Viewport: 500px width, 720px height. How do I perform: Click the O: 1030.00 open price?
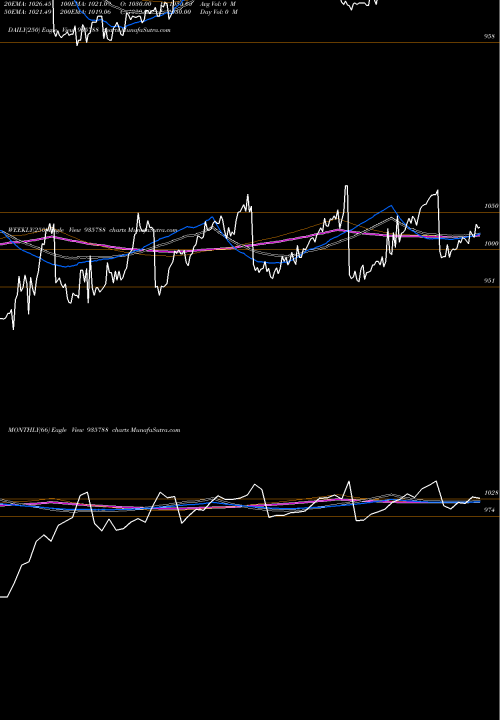pos(136,4)
